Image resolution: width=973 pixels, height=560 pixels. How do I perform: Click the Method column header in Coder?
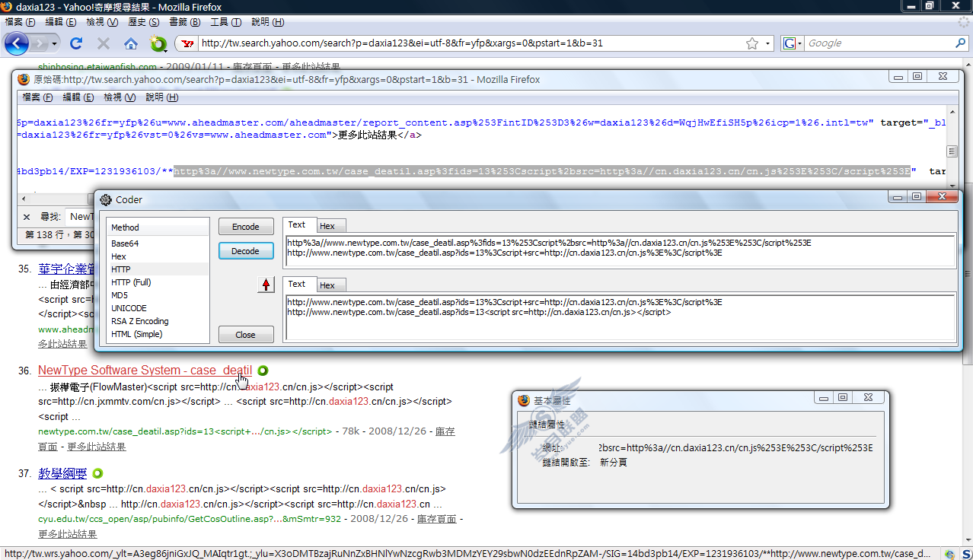click(158, 228)
